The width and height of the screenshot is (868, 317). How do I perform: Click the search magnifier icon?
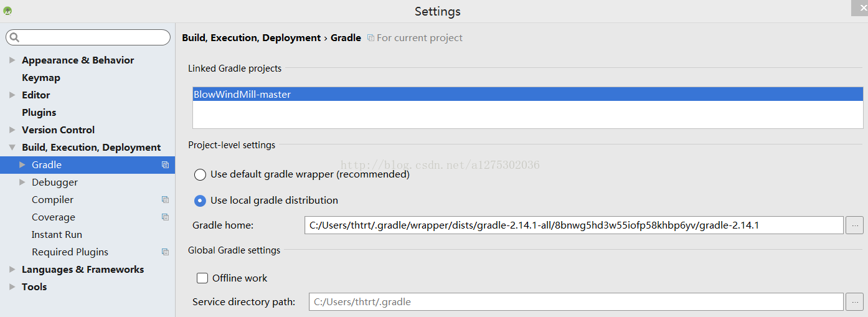(x=15, y=37)
